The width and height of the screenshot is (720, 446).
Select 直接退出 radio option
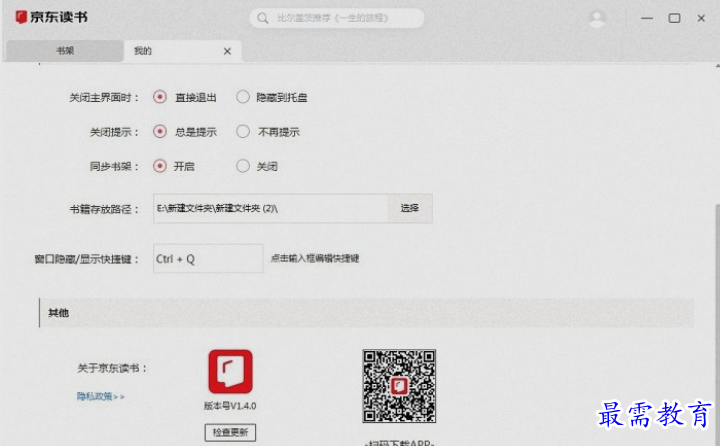coord(160,97)
